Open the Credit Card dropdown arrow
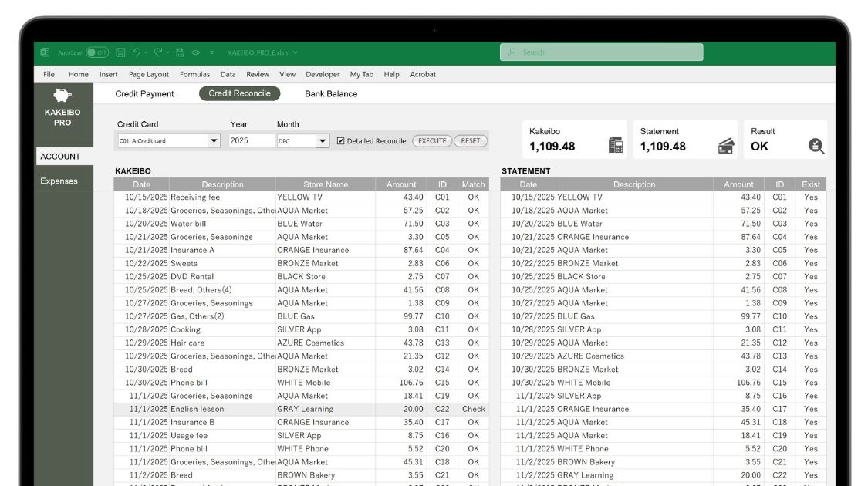Image resolution: width=868 pixels, height=486 pixels. (214, 140)
